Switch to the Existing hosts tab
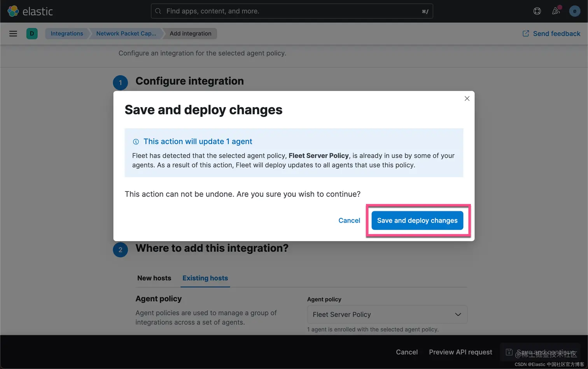 point(205,278)
